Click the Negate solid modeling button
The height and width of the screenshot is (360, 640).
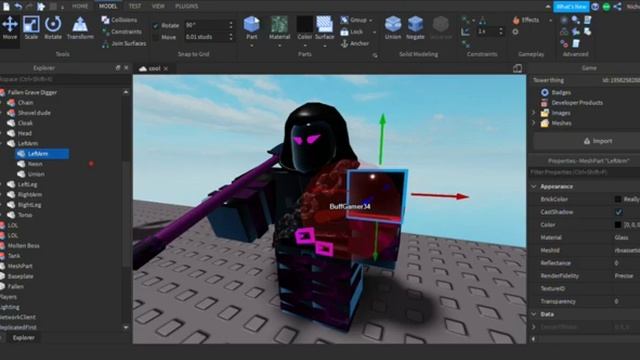[x=415, y=28]
